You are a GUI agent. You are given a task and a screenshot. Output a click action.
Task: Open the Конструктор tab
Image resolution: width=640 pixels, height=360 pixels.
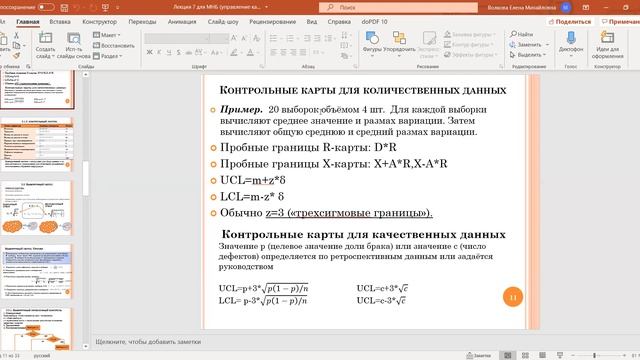click(x=99, y=22)
